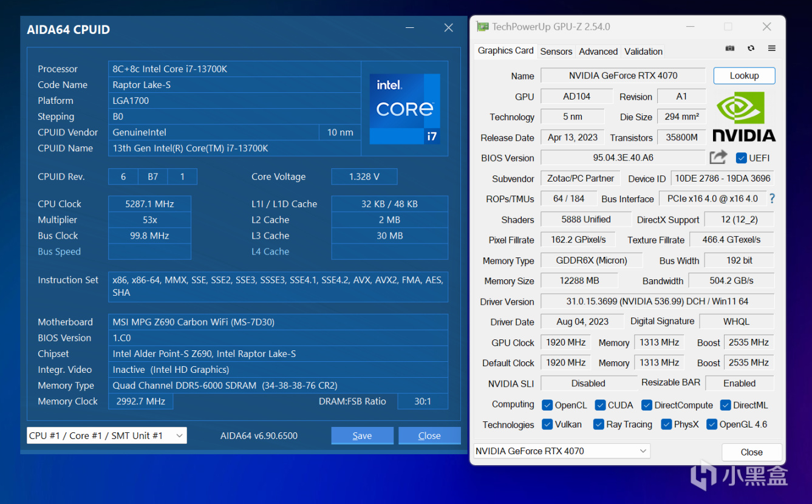Open the GPU-Z hamburger menu
812x504 pixels.
(x=772, y=49)
